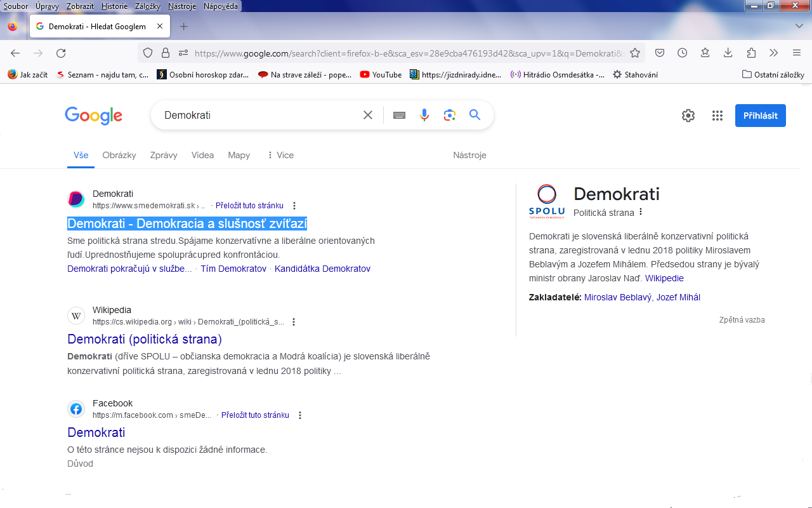Click the Přihlásit sign-in button

(760, 116)
